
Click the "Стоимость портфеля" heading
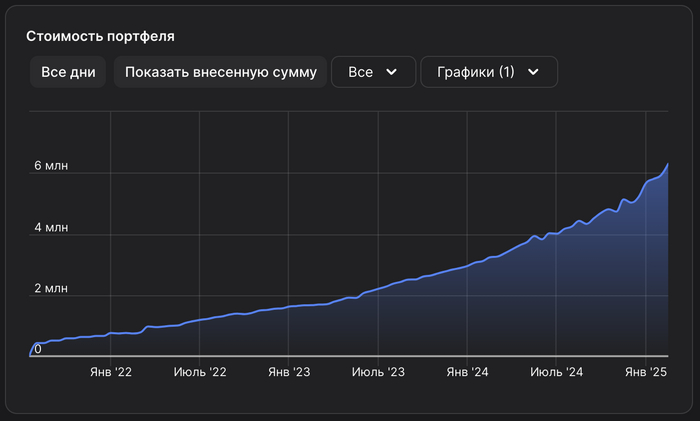coord(100,36)
